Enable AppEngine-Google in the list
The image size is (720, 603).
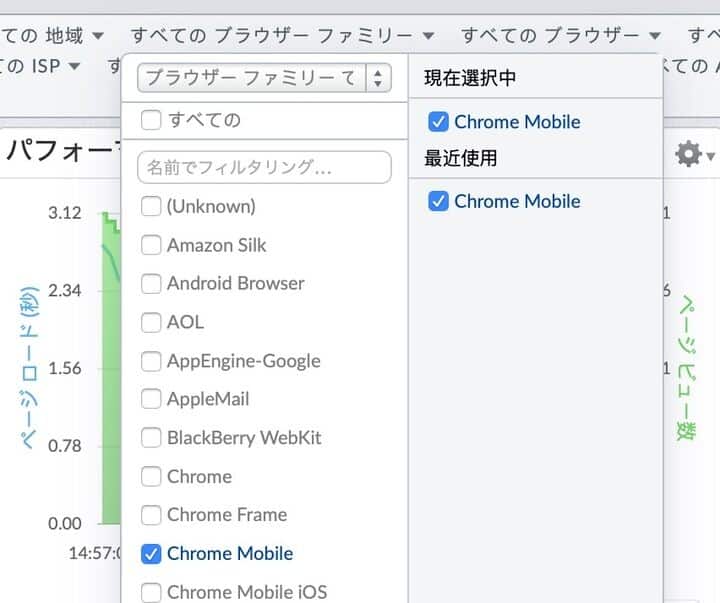(151, 361)
